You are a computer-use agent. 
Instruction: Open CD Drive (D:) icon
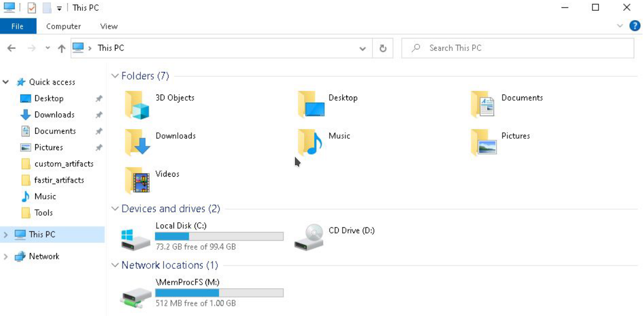[309, 237]
